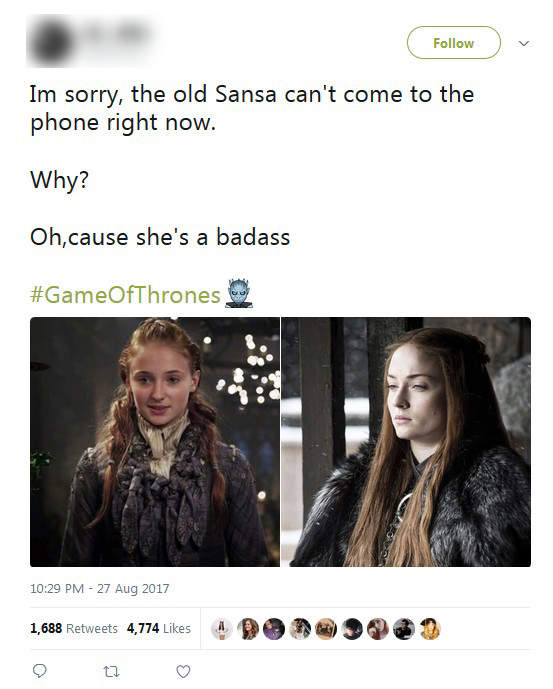Open first liker avatar in the row

click(x=222, y=629)
